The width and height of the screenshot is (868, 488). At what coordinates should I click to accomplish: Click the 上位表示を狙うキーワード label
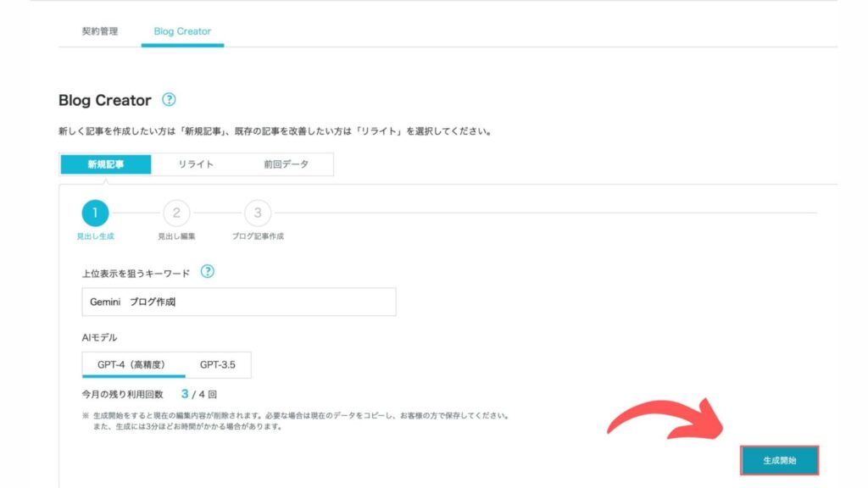136,274
